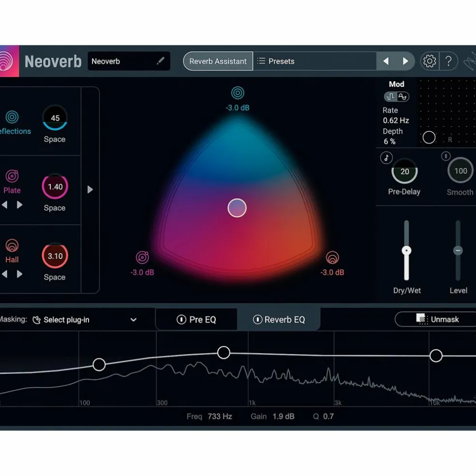Click masking plug-in source icon
Viewport: 476px width, 476px height.
[36, 320]
